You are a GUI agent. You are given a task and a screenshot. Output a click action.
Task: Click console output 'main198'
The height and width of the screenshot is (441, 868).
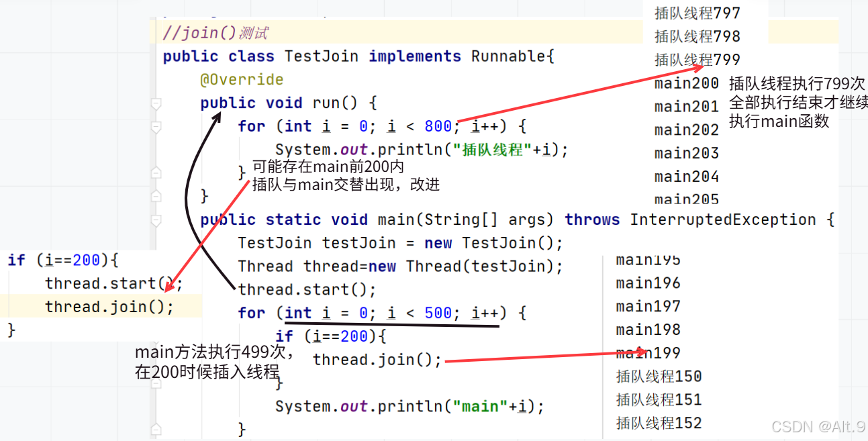pyautogui.click(x=648, y=330)
